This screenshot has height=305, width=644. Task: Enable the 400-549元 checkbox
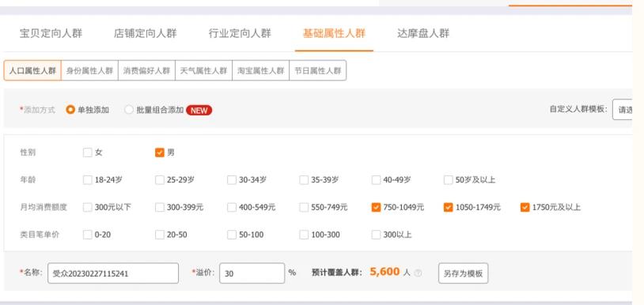click(232, 208)
